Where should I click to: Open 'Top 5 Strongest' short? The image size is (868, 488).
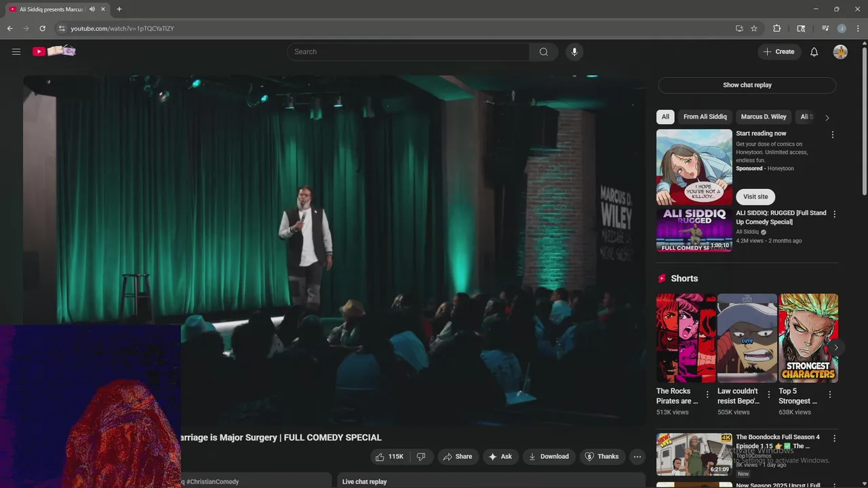click(x=808, y=338)
